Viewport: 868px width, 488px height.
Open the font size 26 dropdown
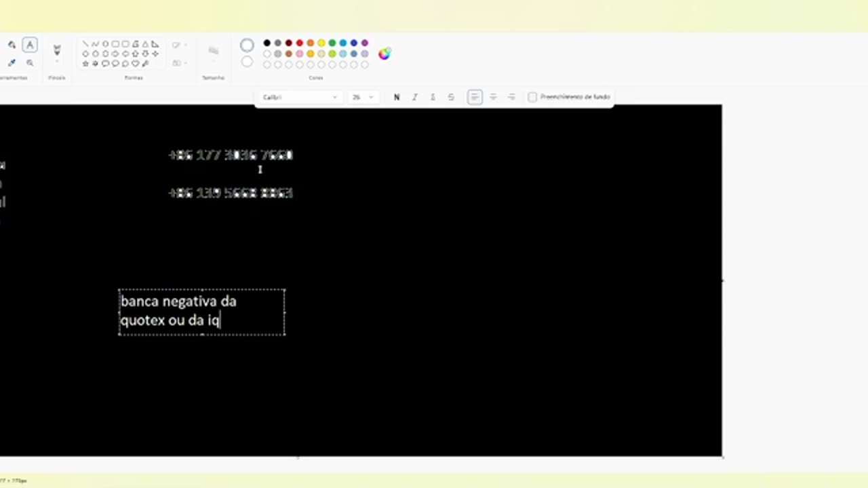[x=362, y=97]
